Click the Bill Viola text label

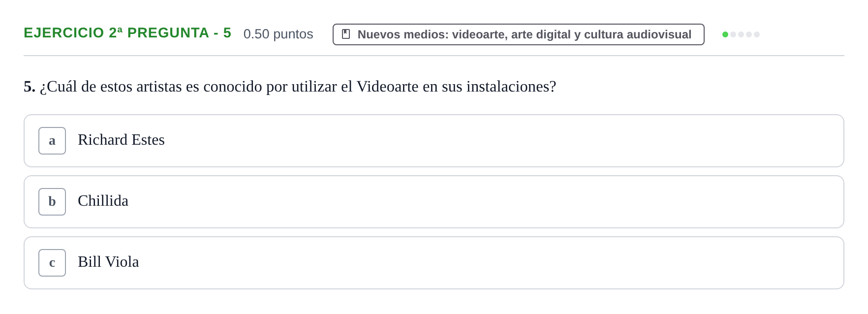108,262
